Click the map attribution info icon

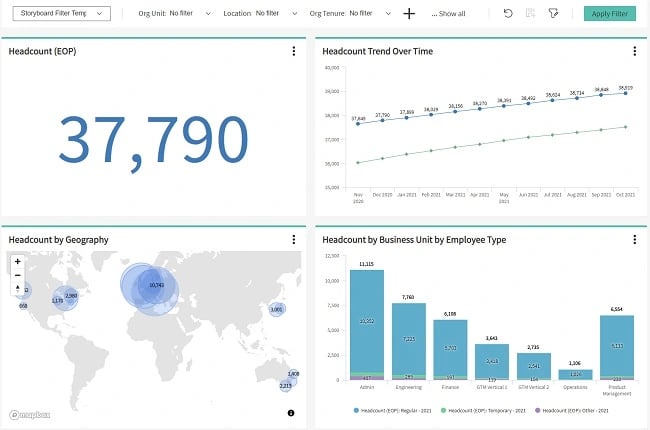[291, 413]
